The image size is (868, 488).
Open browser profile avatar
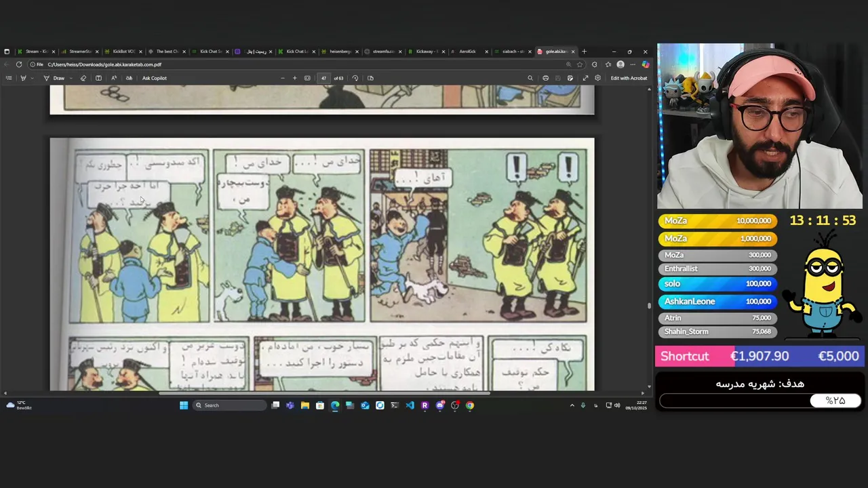(x=620, y=64)
